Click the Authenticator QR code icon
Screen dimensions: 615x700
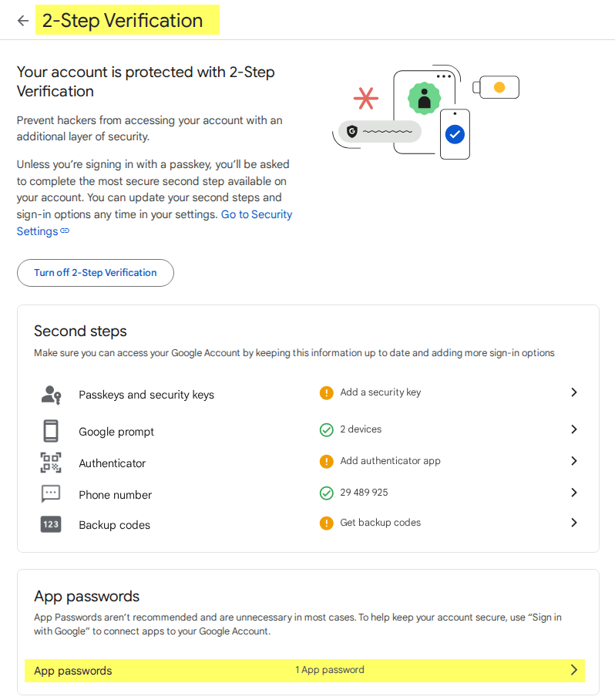pos(51,463)
